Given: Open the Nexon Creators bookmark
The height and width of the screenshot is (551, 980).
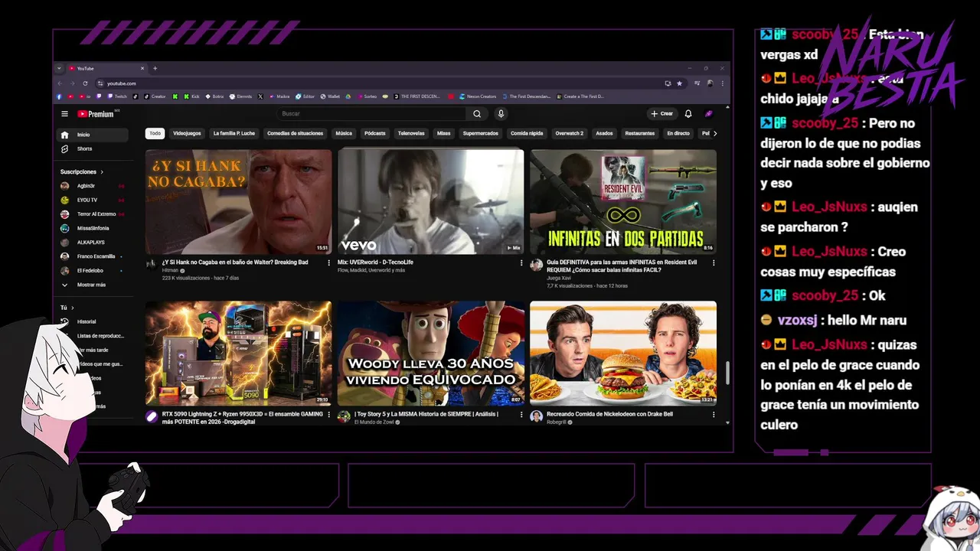Looking at the screenshot, I should coord(478,96).
